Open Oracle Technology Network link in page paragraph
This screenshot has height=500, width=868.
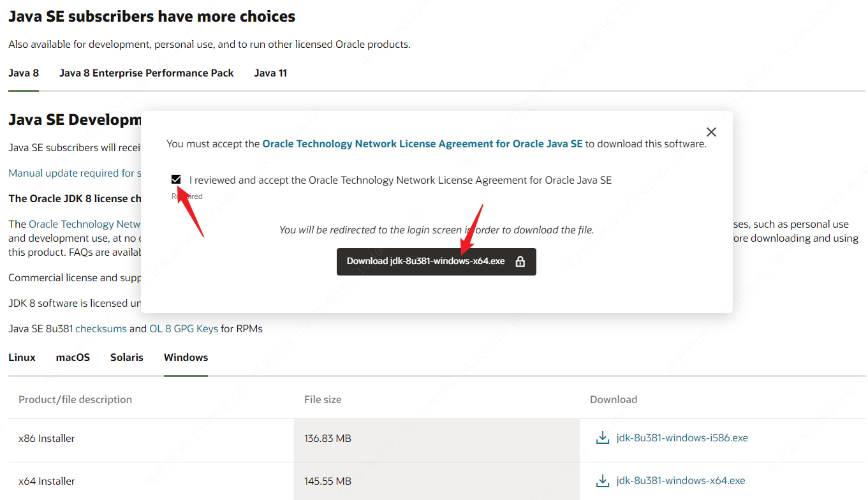85,224
